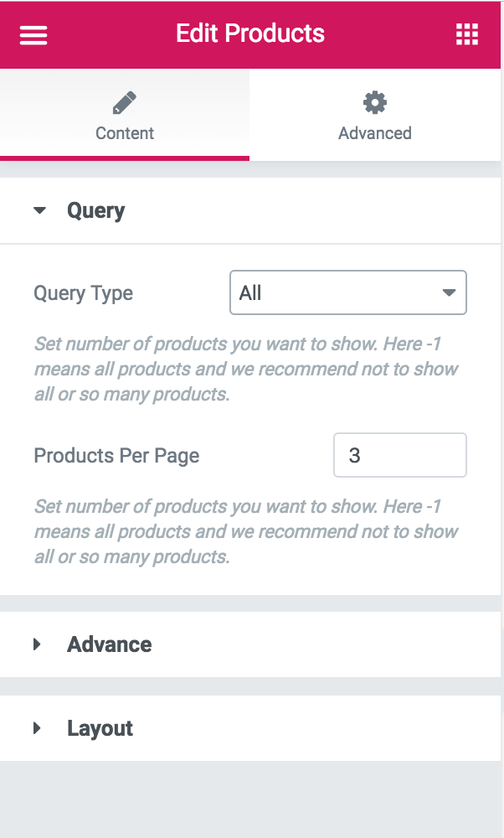Click the Query Type dropdown caret
This screenshot has height=838, width=504.
click(x=449, y=292)
